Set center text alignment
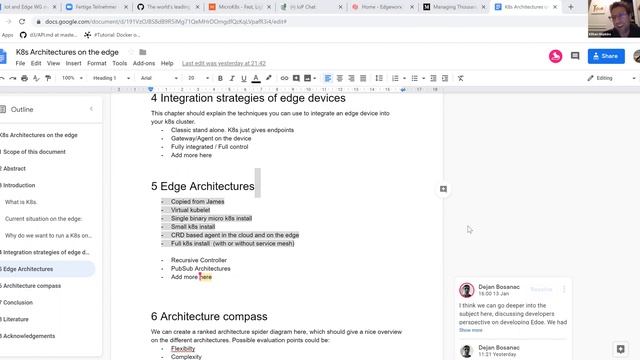This screenshot has height=360, width=640. pos(340,78)
